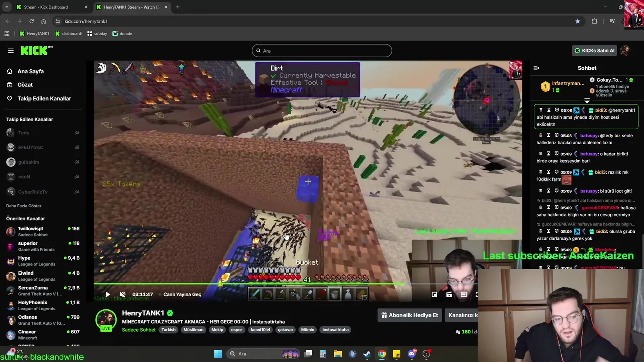The height and width of the screenshot is (362, 644).
Task: Select the instasatirtaha tag
Action: 336,330
